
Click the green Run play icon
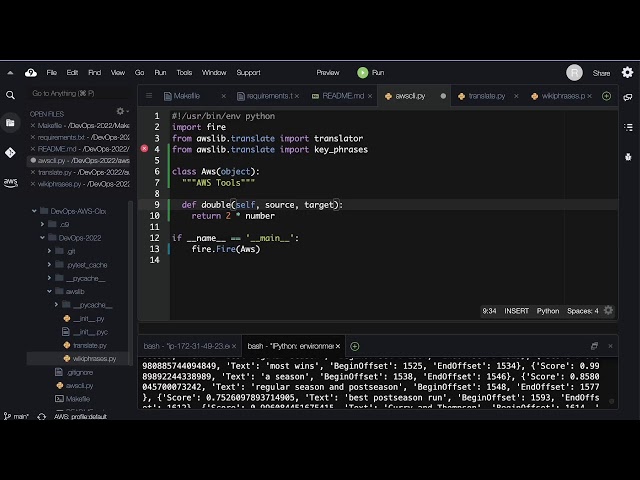coord(362,73)
